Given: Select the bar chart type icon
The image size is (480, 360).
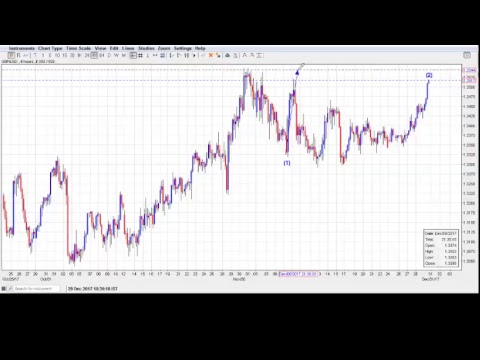Looking at the screenshot, I should click(x=19, y=55).
